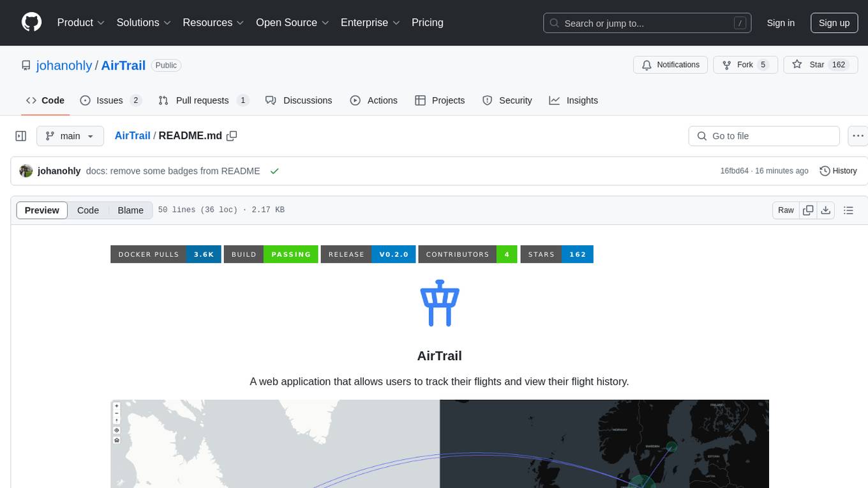Open the Actions tab

point(373,100)
